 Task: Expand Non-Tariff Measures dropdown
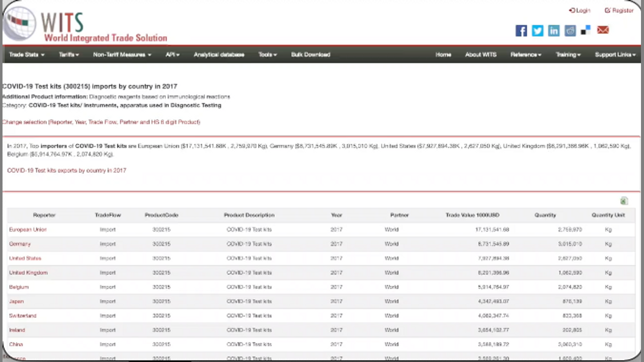tap(122, 54)
